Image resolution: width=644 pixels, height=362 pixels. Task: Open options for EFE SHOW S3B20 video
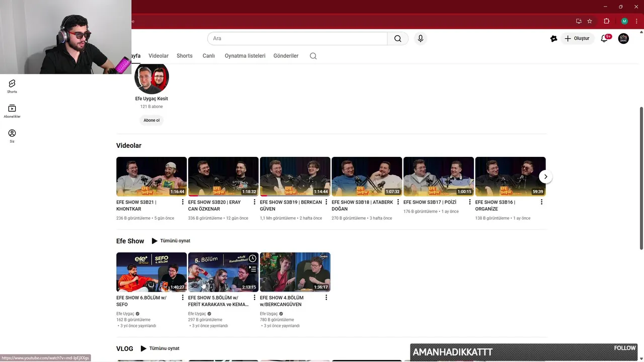pyautogui.click(x=255, y=202)
